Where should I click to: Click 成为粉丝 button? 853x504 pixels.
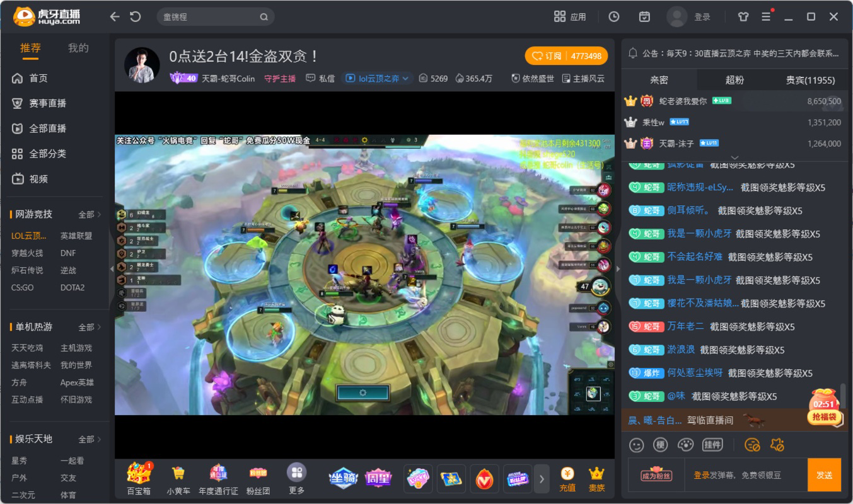coord(656,475)
